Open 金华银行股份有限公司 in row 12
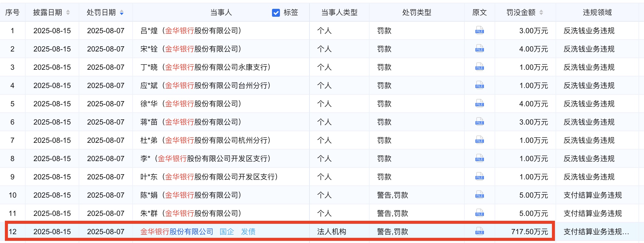This screenshot has width=644, height=243. point(177,232)
